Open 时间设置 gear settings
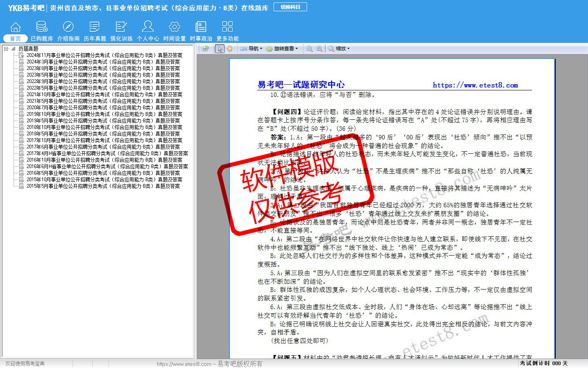This screenshot has width=588, height=368. (174, 31)
